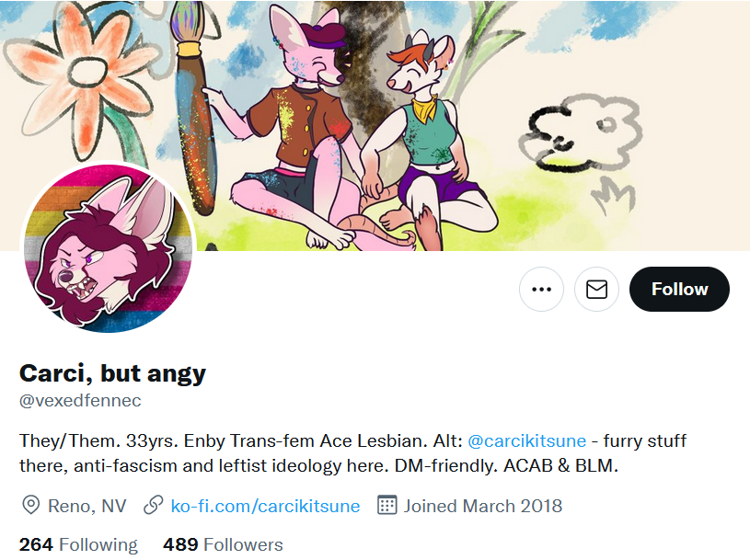The height and width of the screenshot is (560, 750).
Task: Open the three-dot more options menu
Action: point(541,289)
